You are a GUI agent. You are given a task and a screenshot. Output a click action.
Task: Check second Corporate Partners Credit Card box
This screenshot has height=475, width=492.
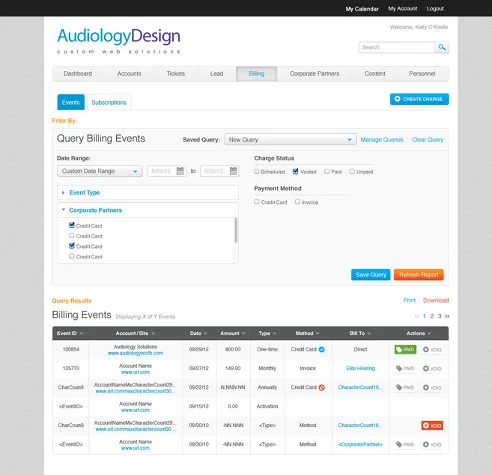(x=72, y=235)
